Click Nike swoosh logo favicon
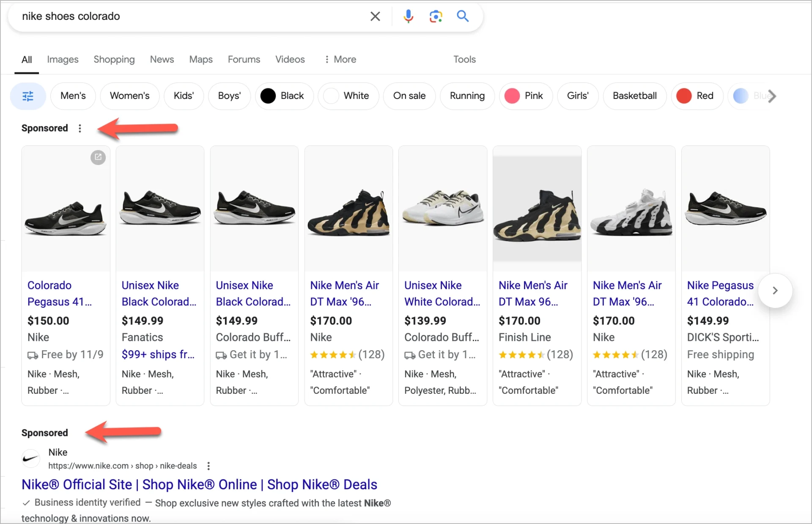Image resolution: width=812 pixels, height=524 pixels. coord(31,458)
